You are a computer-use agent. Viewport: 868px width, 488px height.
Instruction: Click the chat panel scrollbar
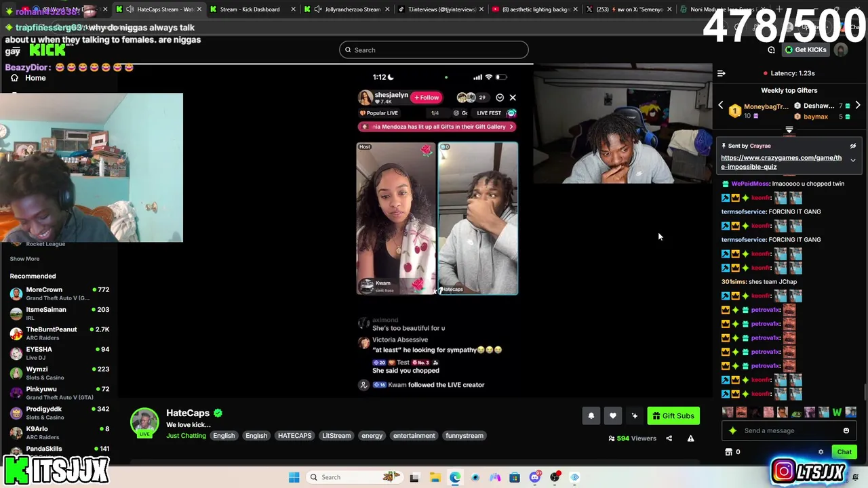click(x=865, y=392)
